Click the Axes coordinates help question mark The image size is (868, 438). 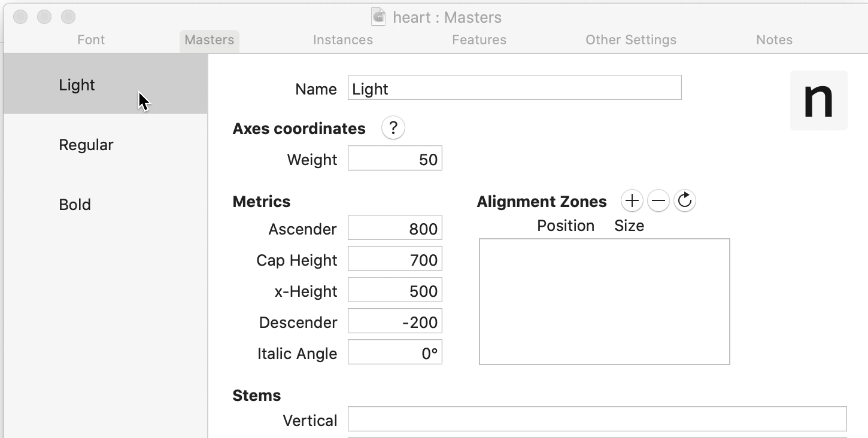click(x=393, y=128)
